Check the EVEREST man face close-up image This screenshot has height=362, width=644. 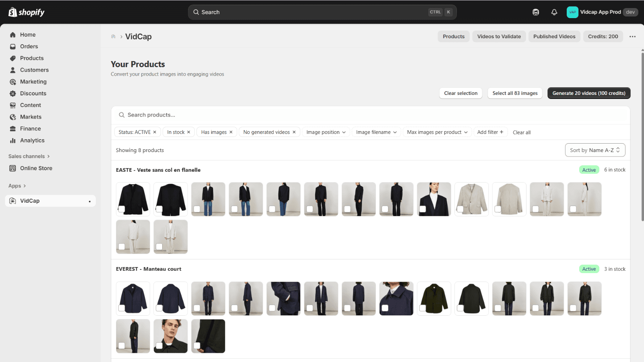tap(159, 346)
